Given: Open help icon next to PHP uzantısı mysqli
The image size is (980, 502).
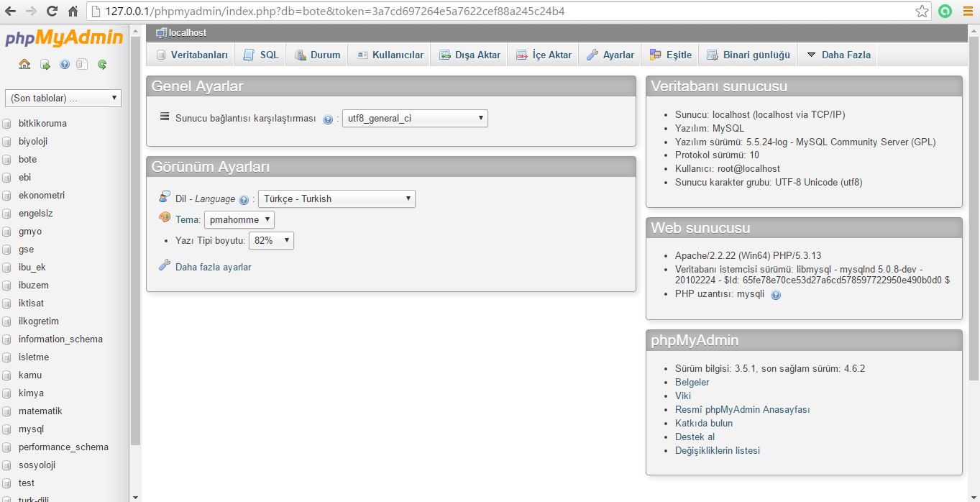Looking at the screenshot, I should (776, 295).
